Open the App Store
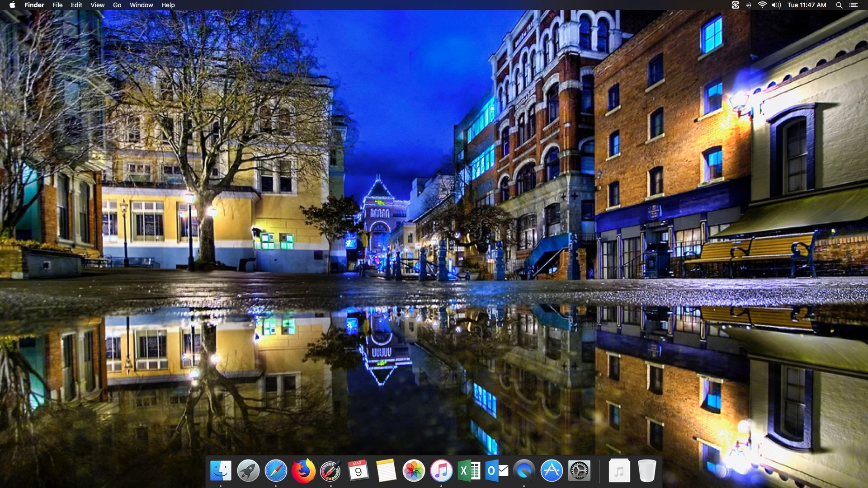The width and height of the screenshot is (868, 488). (552, 471)
